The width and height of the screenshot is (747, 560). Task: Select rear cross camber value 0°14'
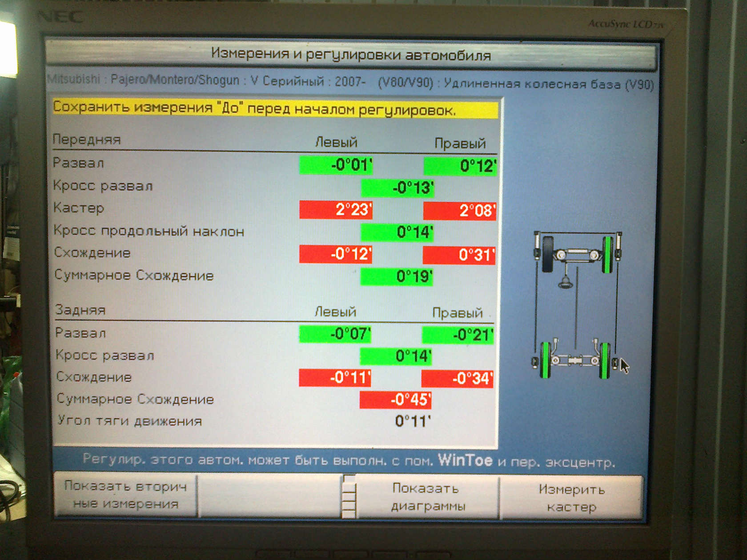point(396,356)
